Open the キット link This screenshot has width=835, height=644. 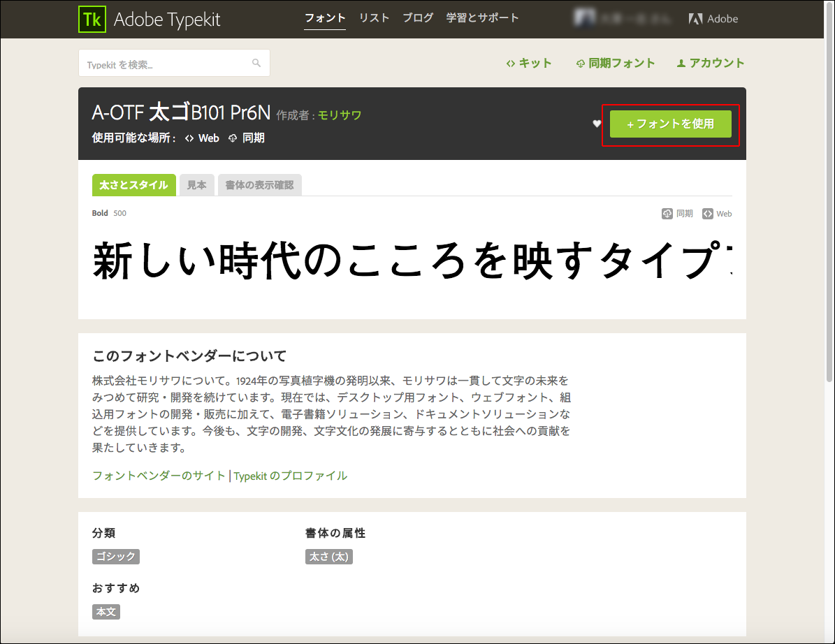click(x=529, y=64)
